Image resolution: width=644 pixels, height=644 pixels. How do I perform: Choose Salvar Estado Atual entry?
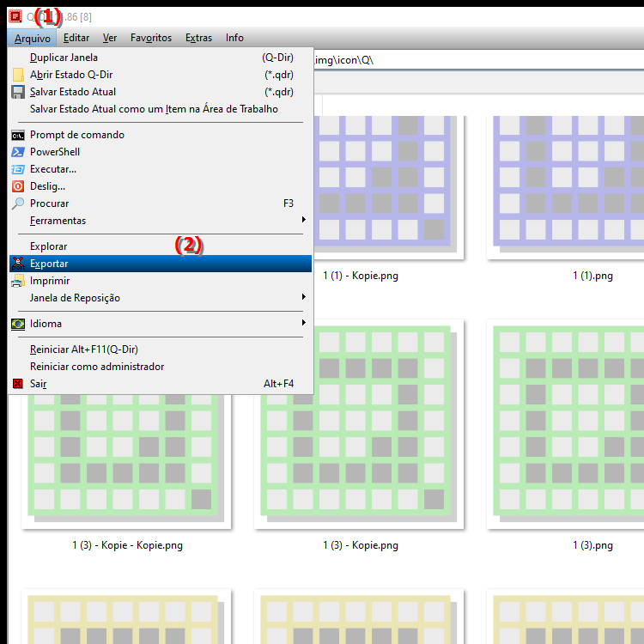(161, 92)
